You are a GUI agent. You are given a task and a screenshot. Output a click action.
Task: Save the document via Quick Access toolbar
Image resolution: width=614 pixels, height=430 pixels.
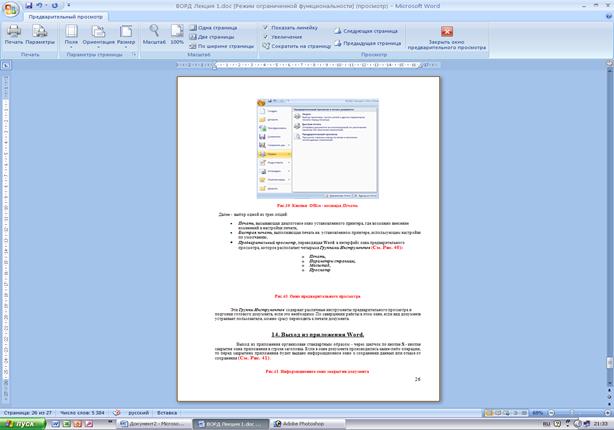pyautogui.click(x=29, y=5)
